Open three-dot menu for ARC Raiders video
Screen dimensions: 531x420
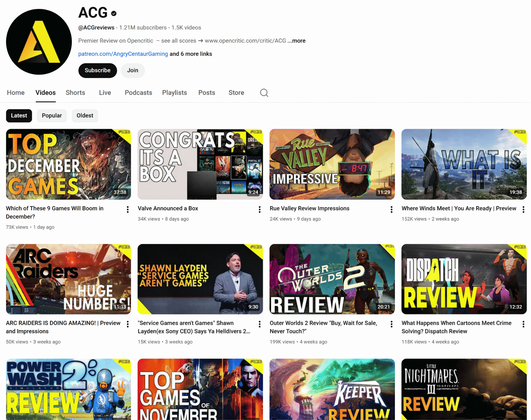point(128,324)
